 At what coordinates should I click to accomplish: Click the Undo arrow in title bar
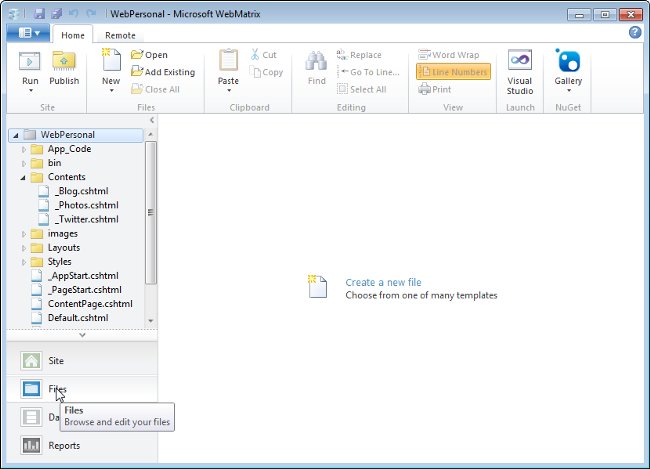(74, 13)
